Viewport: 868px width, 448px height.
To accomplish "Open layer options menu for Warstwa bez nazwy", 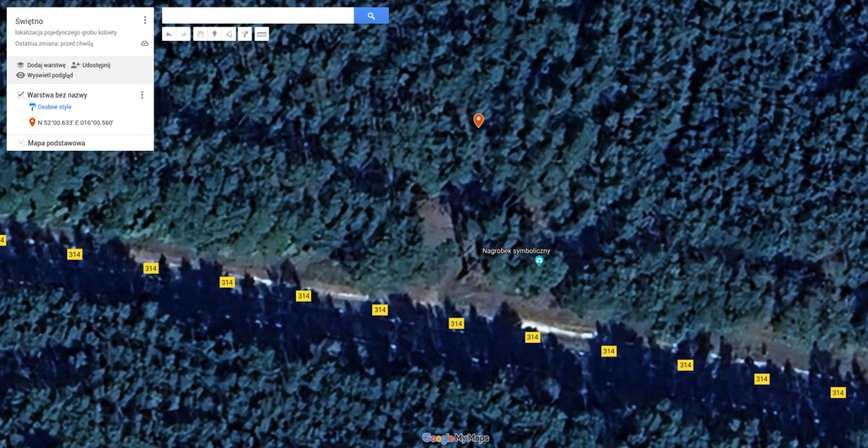I will (x=142, y=95).
